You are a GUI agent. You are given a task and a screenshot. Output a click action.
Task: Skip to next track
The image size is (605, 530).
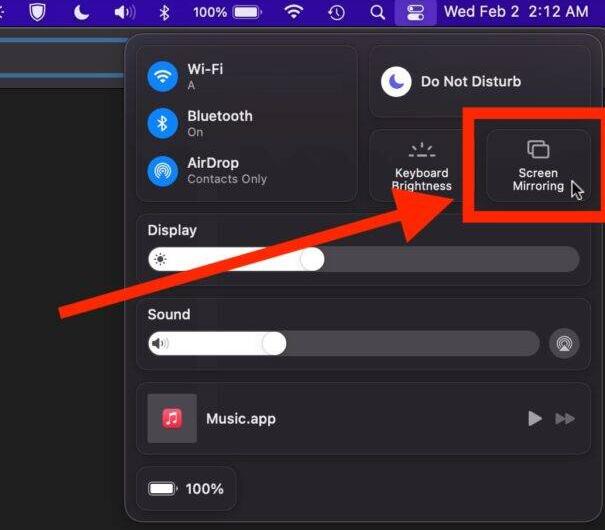(x=565, y=418)
